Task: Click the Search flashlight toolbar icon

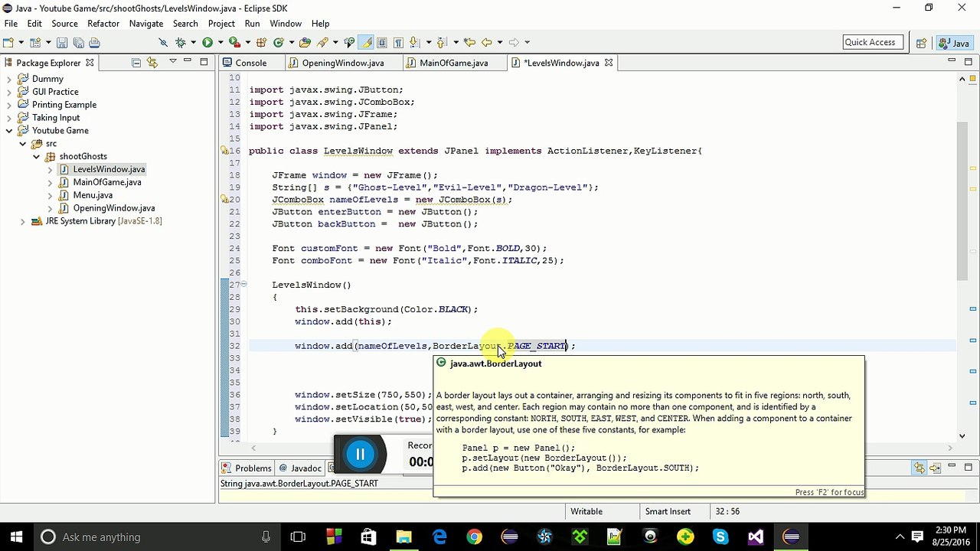Action: tap(322, 42)
